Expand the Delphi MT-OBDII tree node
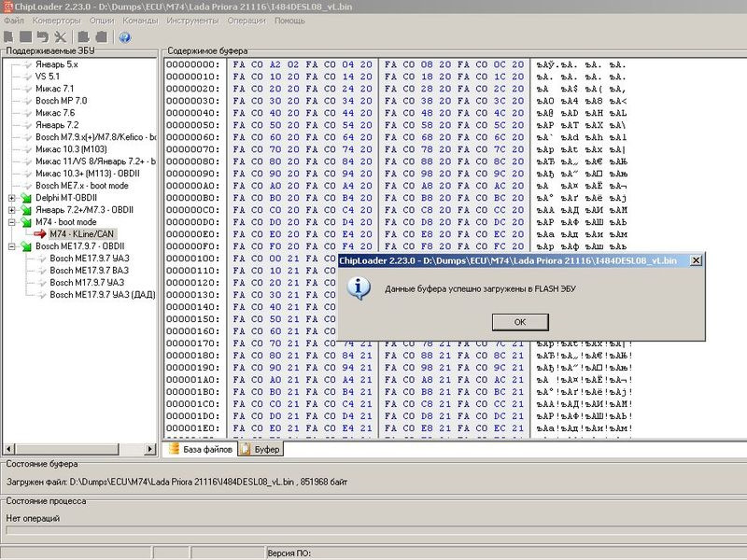The width and height of the screenshot is (747, 560). [12, 198]
